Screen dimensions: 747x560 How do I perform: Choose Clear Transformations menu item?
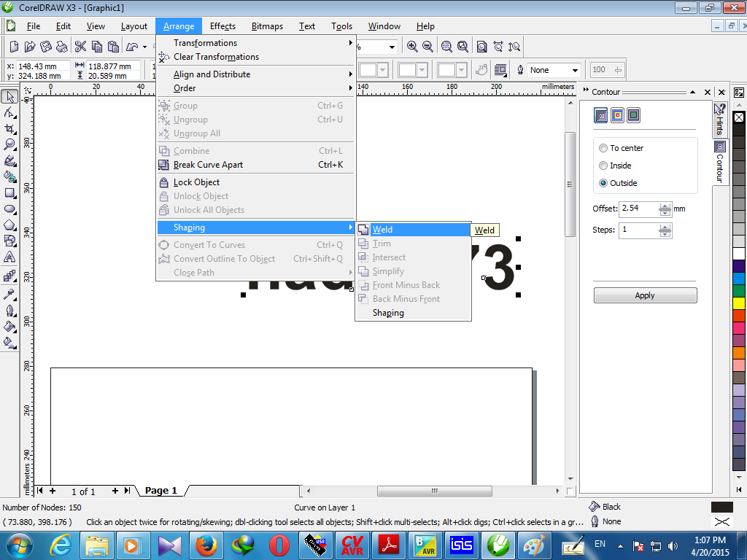(x=256, y=57)
